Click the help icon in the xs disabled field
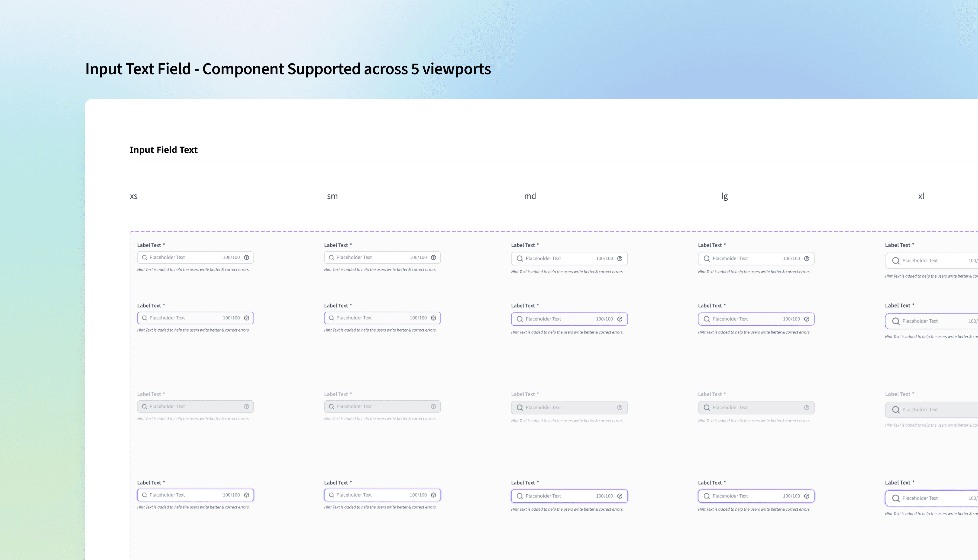978x560 pixels. [x=247, y=407]
